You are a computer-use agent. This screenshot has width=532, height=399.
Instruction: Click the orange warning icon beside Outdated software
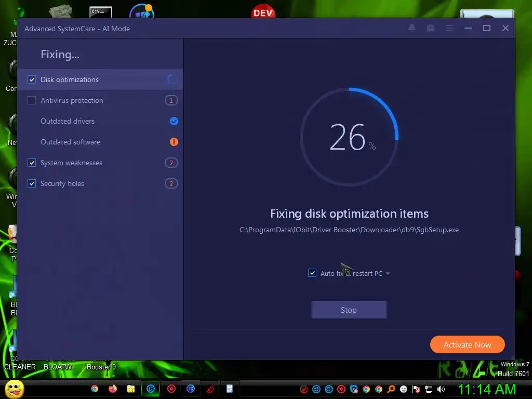[174, 142]
